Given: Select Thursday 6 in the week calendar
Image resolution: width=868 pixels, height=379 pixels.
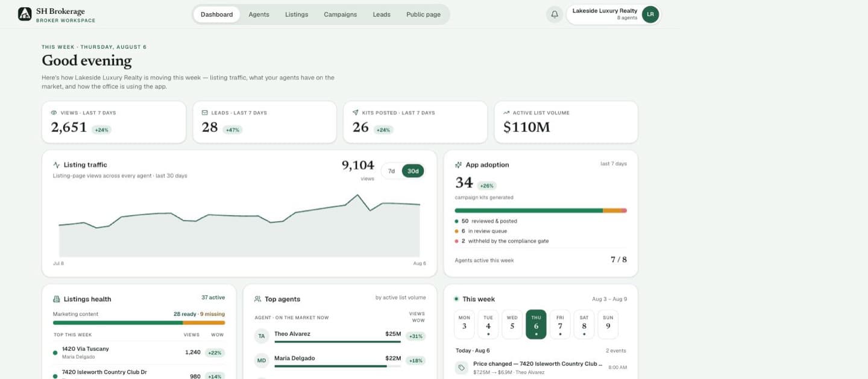Looking at the screenshot, I should pos(536,324).
